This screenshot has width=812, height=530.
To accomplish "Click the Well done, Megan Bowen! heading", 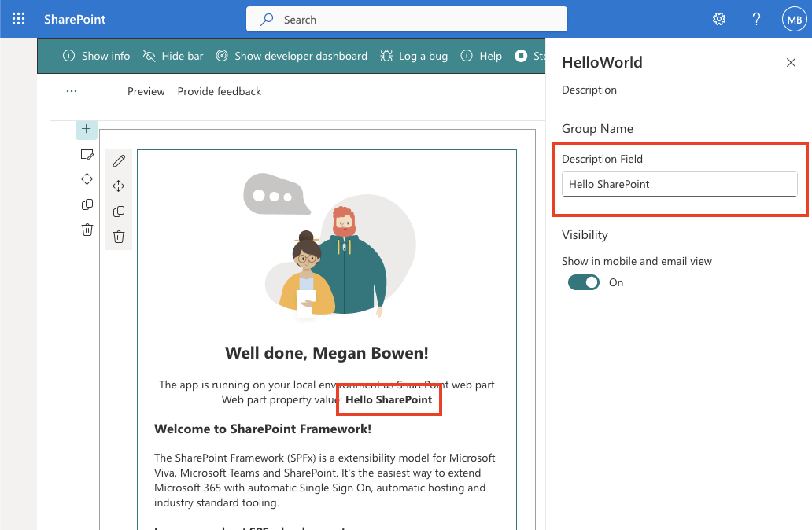I will (327, 353).
